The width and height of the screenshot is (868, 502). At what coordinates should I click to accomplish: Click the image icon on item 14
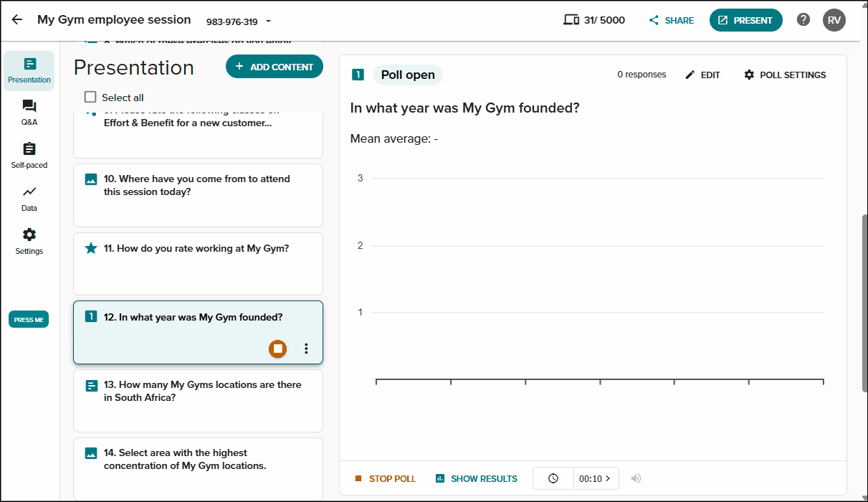pyautogui.click(x=91, y=453)
